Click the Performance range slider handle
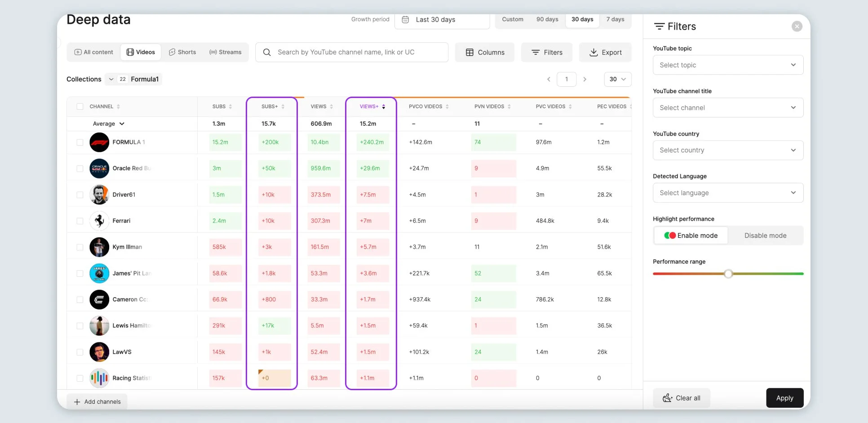Viewport: 868px width, 423px height. click(728, 274)
